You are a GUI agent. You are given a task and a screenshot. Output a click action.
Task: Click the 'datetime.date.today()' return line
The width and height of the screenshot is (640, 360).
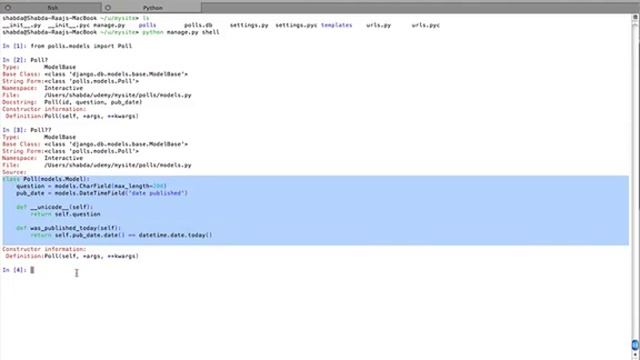pos(121,235)
